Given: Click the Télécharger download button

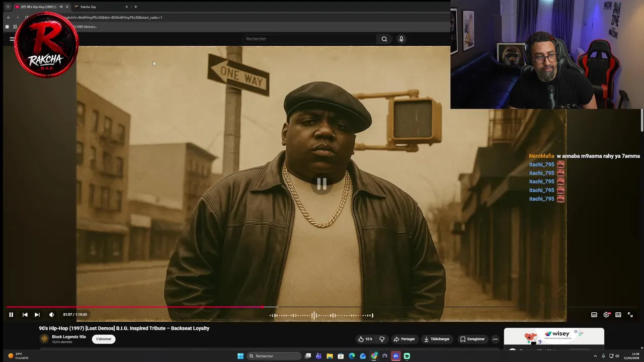Looking at the screenshot, I should 437,339.
